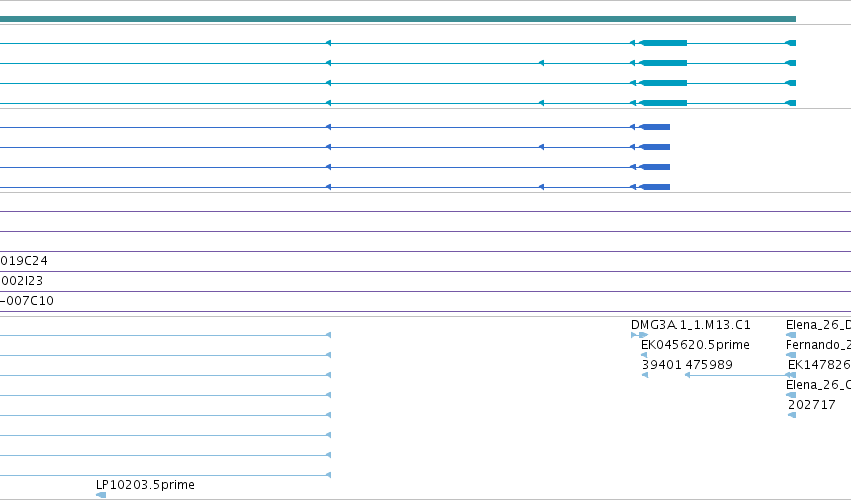Click the "019C24" clone label

point(24,261)
